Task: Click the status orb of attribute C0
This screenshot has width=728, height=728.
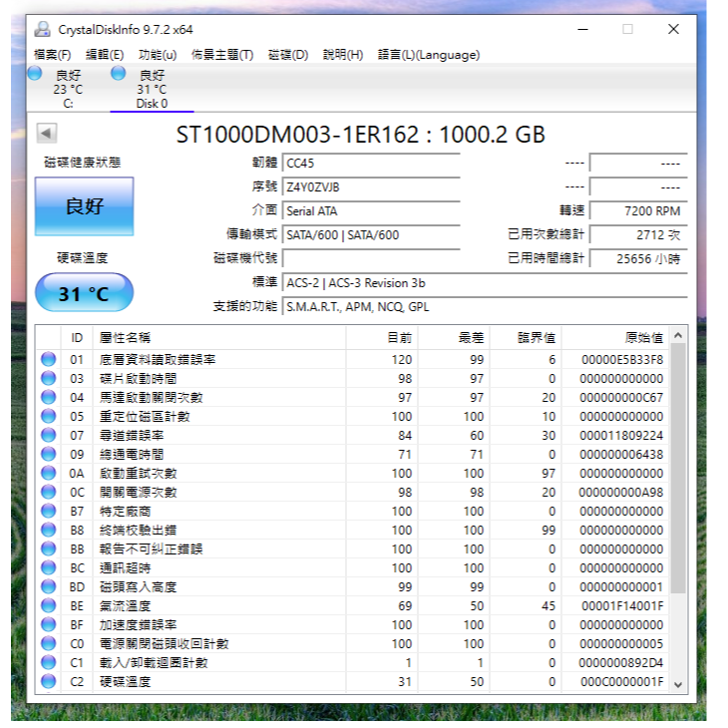Action: click(x=48, y=644)
